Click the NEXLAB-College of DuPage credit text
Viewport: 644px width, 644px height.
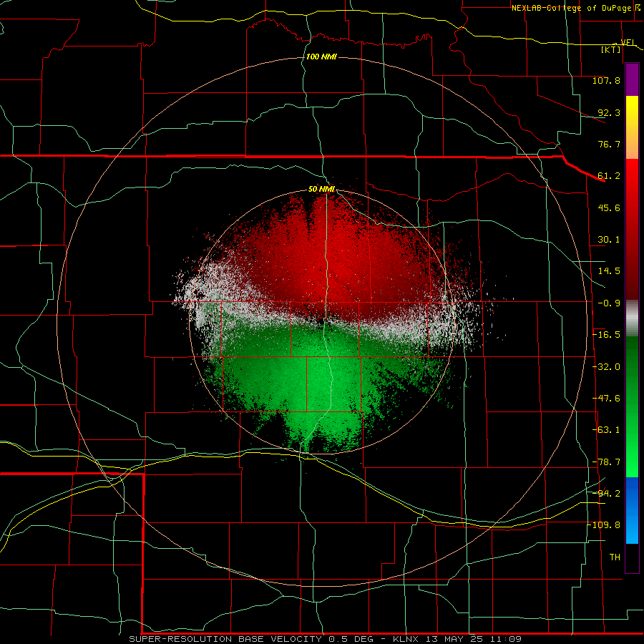(572, 8)
